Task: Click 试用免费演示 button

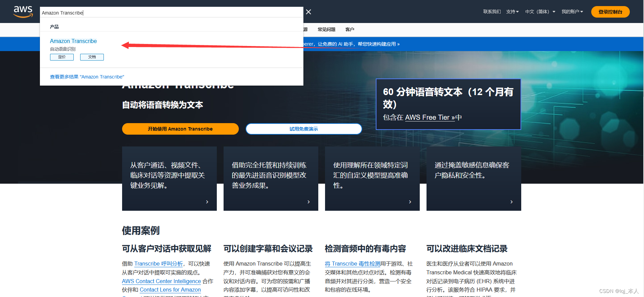Action: [x=304, y=129]
